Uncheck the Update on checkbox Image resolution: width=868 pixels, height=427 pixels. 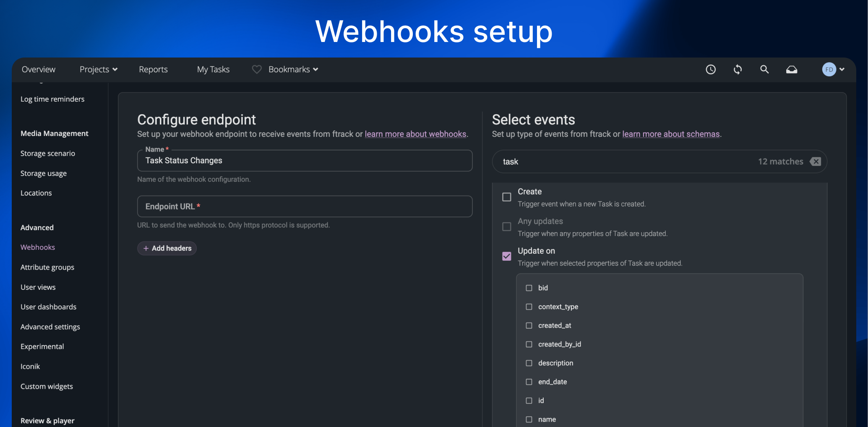click(507, 256)
